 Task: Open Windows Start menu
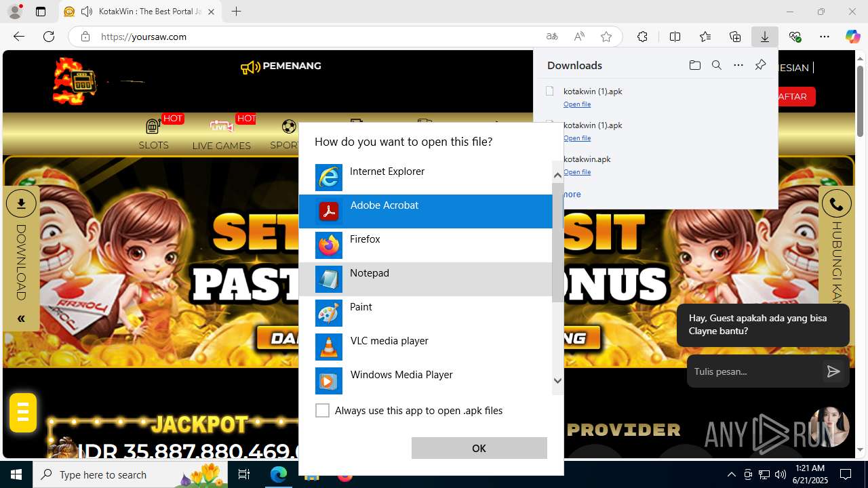point(16,474)
